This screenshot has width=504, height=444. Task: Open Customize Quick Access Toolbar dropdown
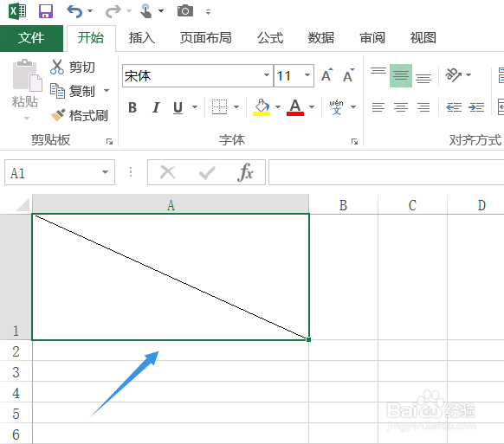click(x=209, y=12)
